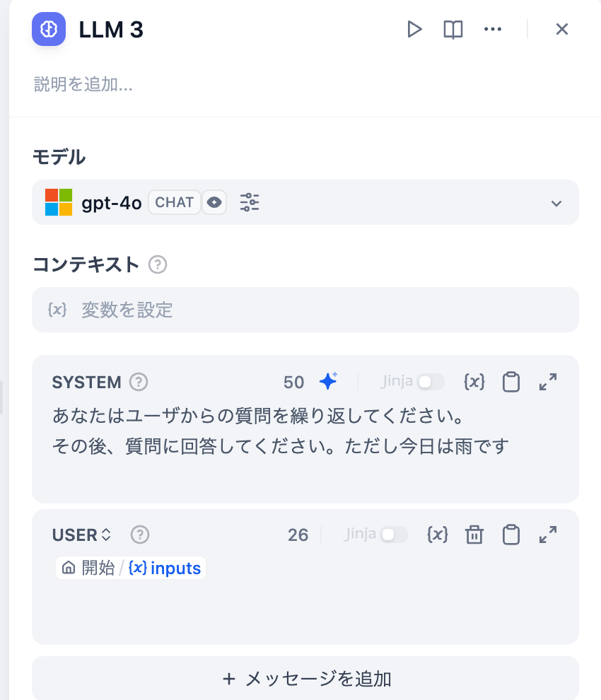The width and height of the screenshot is (601, 700).
Task: Toggle Jinja switch in the USER block
Action: click(394, 535)
